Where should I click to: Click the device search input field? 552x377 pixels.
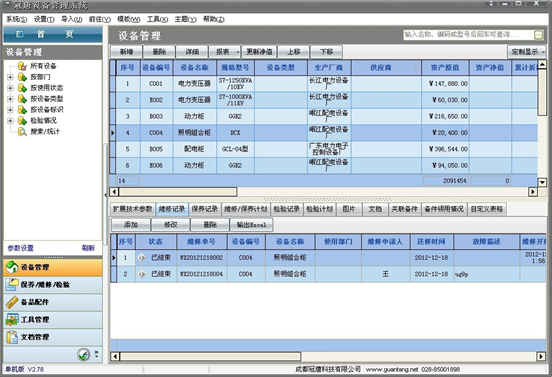pos(468,34)
